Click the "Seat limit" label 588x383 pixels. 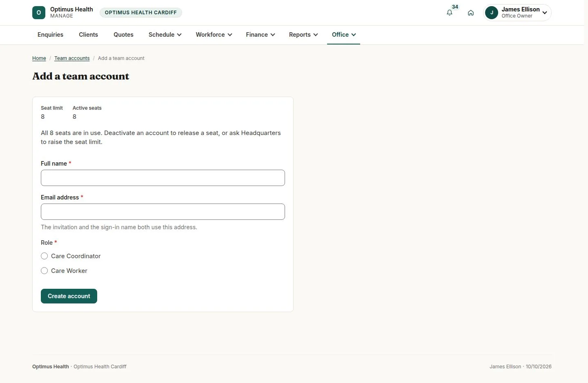52,108
